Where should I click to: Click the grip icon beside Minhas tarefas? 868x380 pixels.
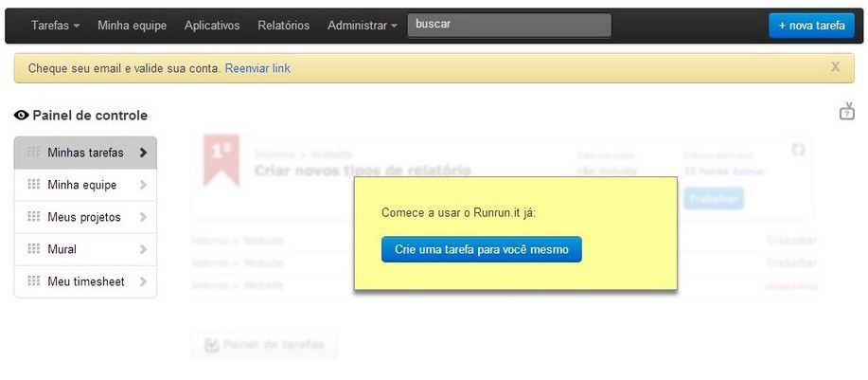(x=34, y=152)
